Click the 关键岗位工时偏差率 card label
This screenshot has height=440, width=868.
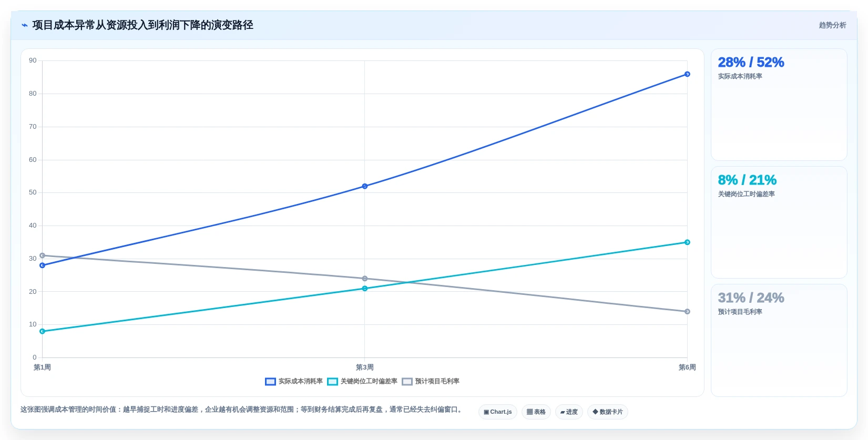pyautogui.click(x=746, y=195)
